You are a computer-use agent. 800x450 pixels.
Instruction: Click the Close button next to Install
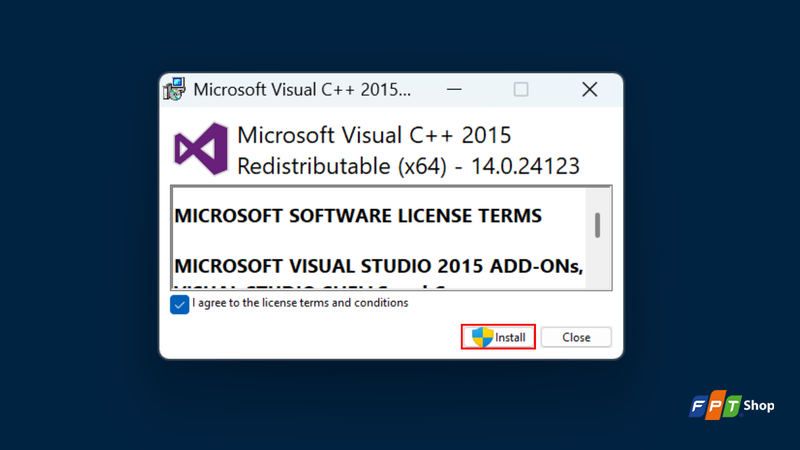click(576, 337)
